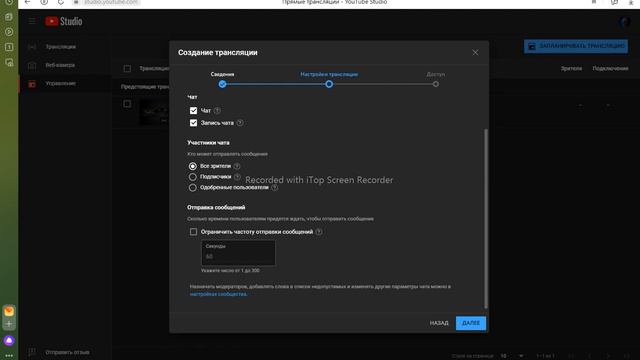
Task: Open the orange mail app in browser sidebar
Action: coord(9,311)
